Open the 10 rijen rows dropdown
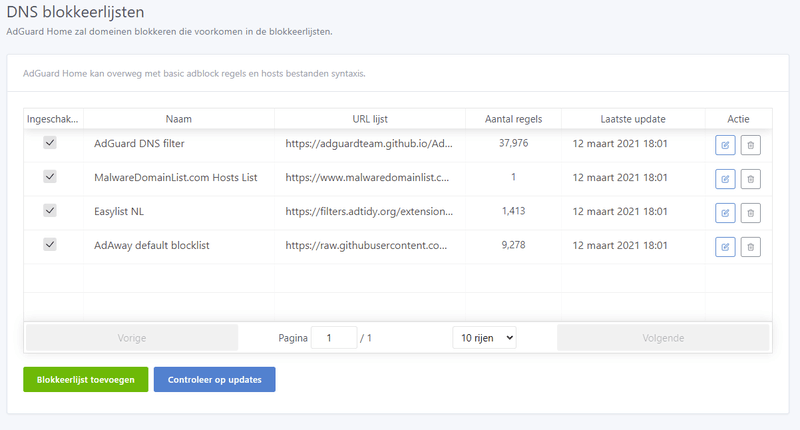The width and height of the screenshot is (800, 430). [484, 338]
